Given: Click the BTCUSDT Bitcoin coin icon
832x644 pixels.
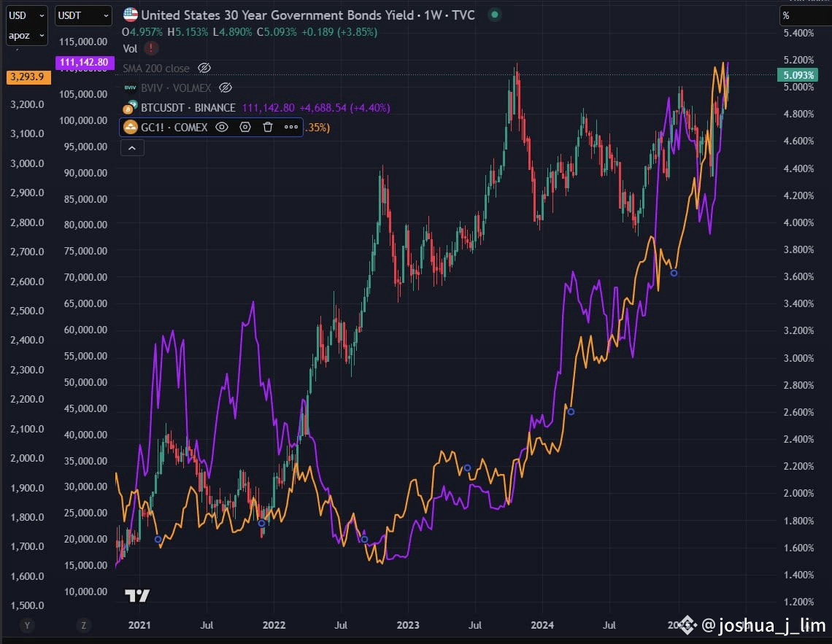Looking at the screenshot, I should [130, 107].
